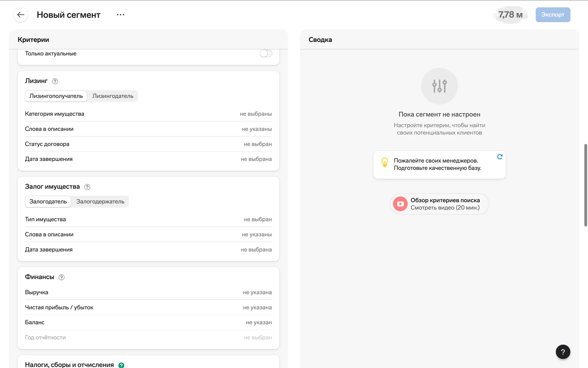Click the Финансы section heading
588x368 pixels.
pos(40,277)
